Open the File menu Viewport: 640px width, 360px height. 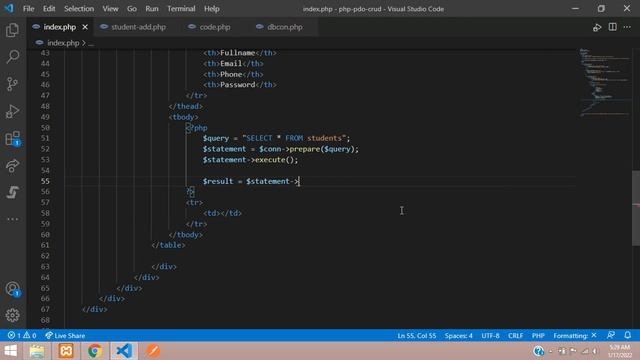29,9
